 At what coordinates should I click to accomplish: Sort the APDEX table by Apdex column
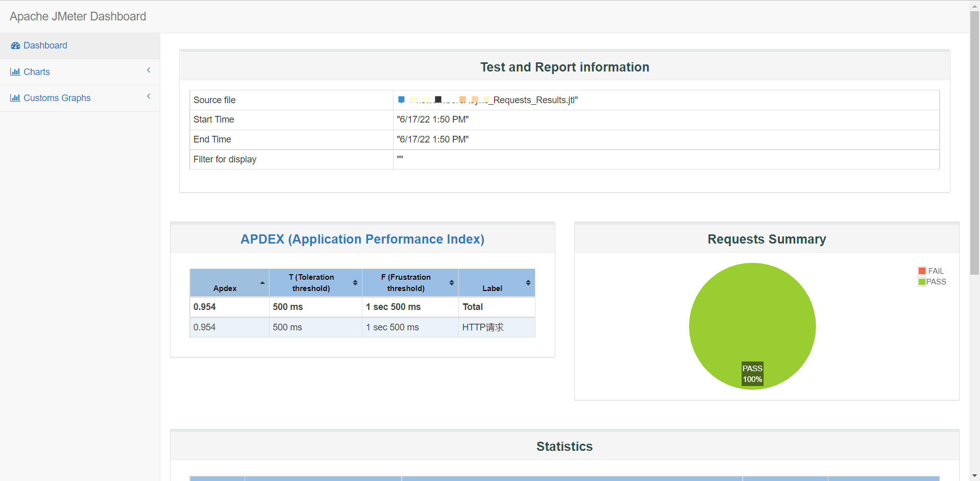point(229,283)
